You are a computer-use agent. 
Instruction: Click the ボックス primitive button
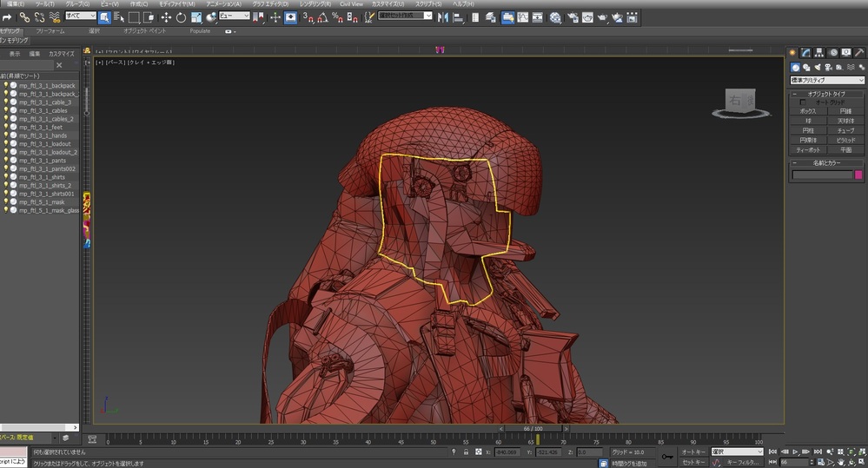click(x=808, y=111)
